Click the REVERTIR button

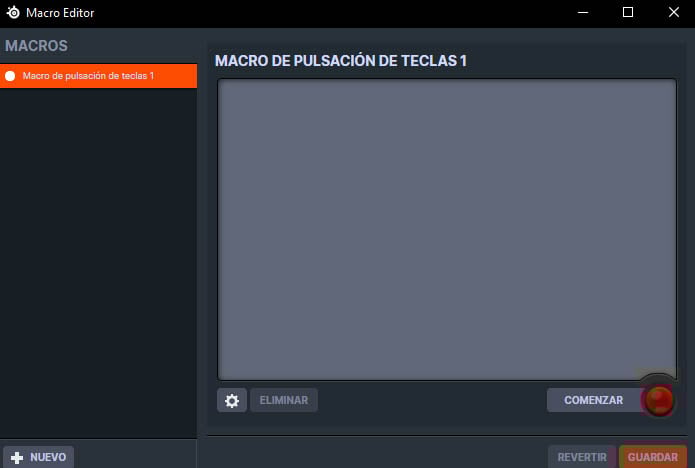tap(582, 457)
